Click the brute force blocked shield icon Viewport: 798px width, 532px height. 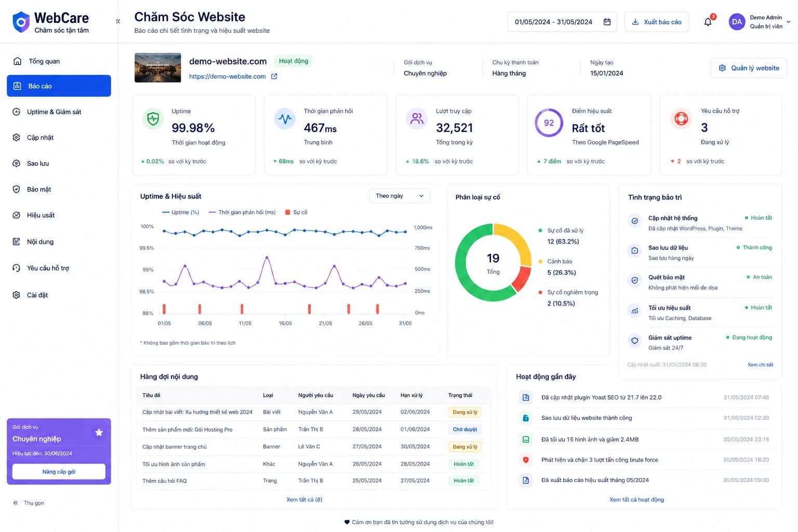pyautogui.click(x=526, y=460)
